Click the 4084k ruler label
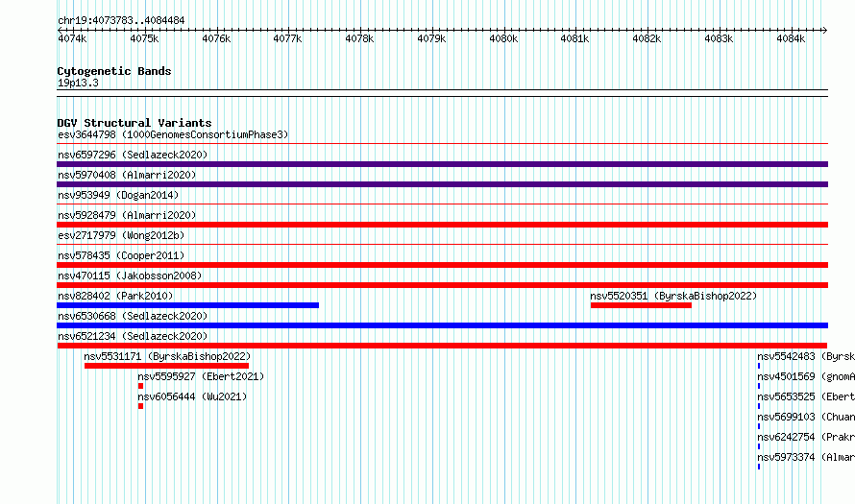The width and height of the screenshot is (855, 504). coord(791,38)
